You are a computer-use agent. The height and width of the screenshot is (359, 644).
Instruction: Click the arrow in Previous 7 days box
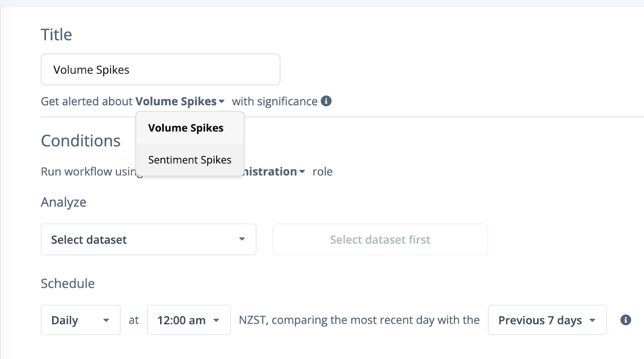click(592, 320)
